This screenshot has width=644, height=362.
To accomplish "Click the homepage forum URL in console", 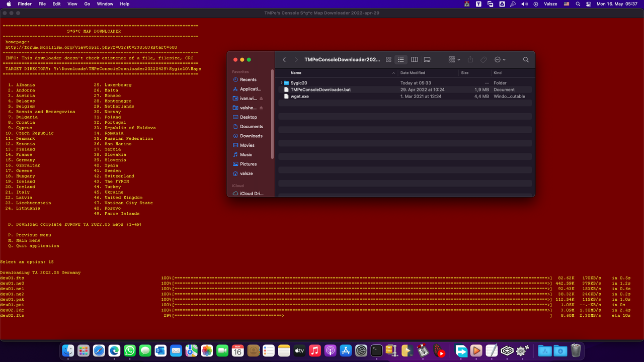I will [x=91, y=47].
